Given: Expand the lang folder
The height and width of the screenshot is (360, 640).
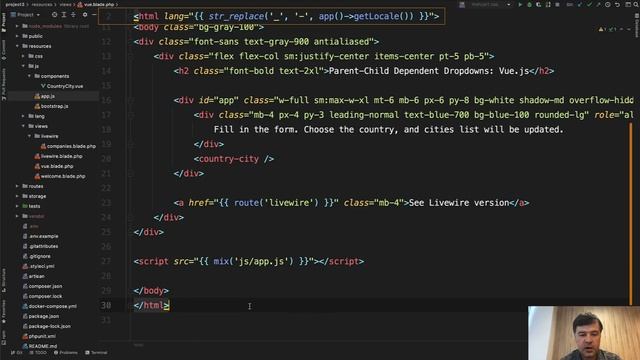Looking at the screenshot, I should click(x=23, y=116).
